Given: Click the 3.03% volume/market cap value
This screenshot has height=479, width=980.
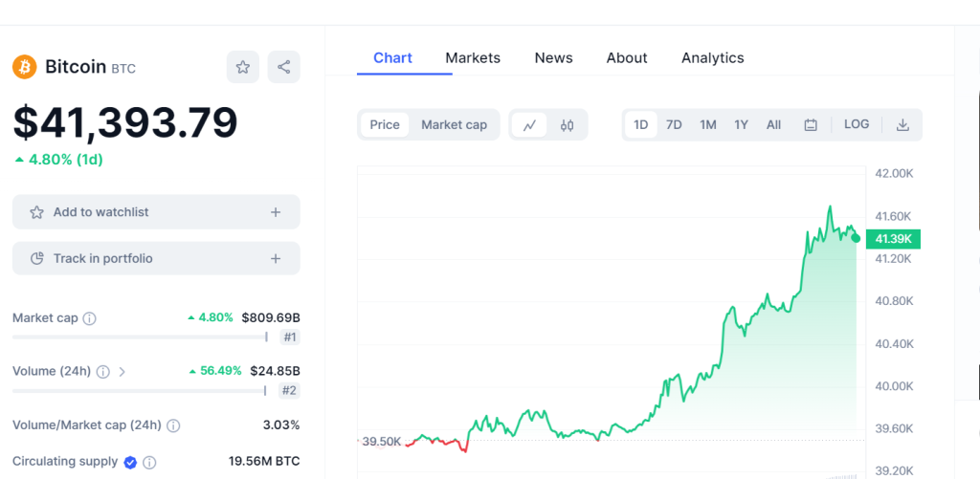Looking at the screenshot, I should (x=281, y=425).
